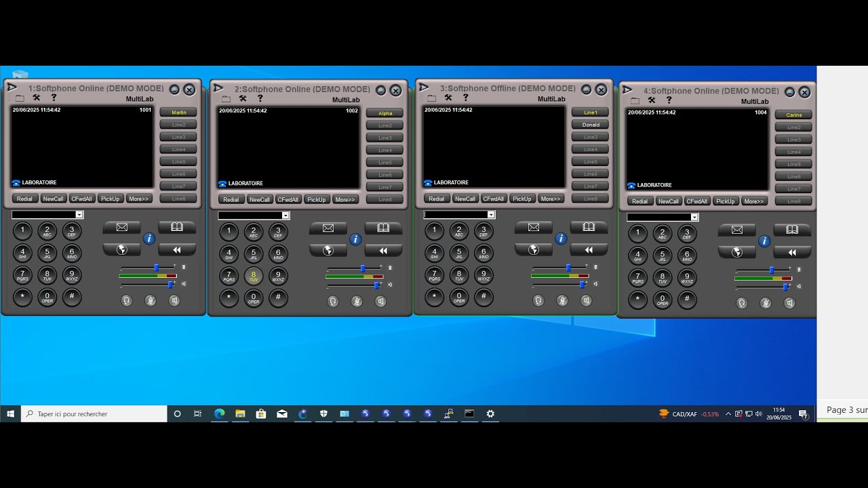Open Microsoft Edge from the taskbar
Image resolution: width=868 pixels, height=488 pixels.
click(219, 413)
